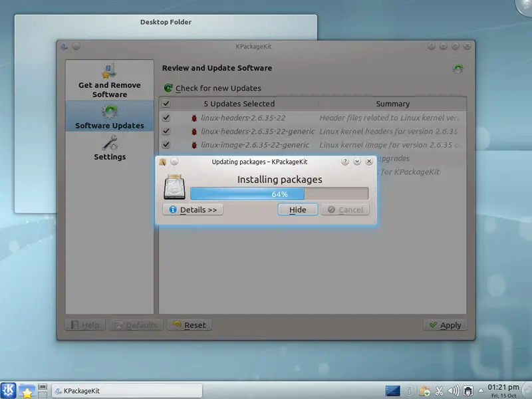Minimize the Updating packages dialog

357,162
